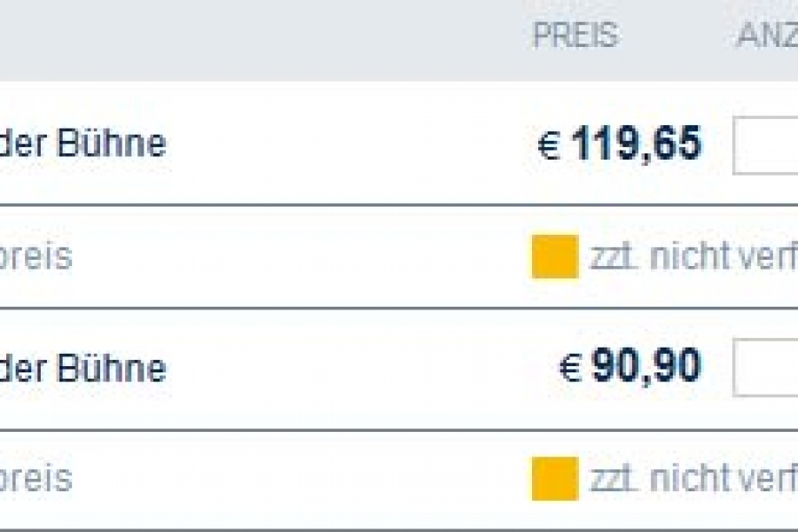This screenshot has width=798, height=532.
Task: Click blank space between 'der Bühne' and € 119,65
Action: click(x=355, y=145)
